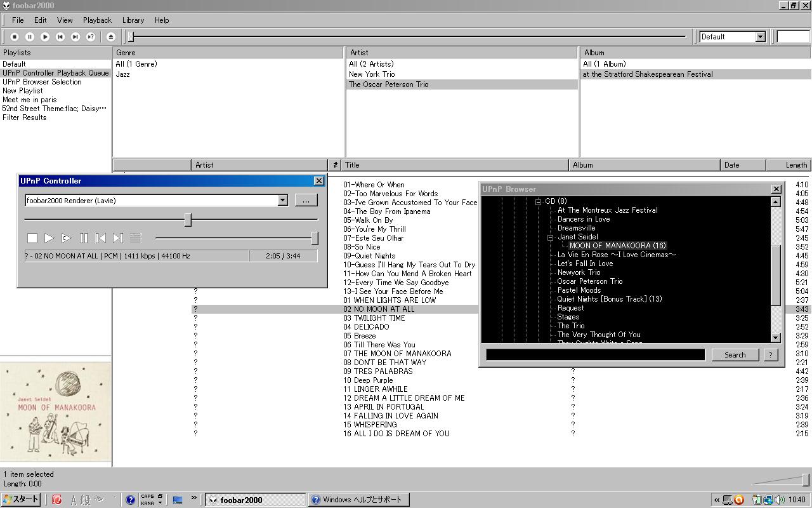Viewport: 812px width, 508px height.
Task: Start playback from the main toolbar
Action: point(45,37)
